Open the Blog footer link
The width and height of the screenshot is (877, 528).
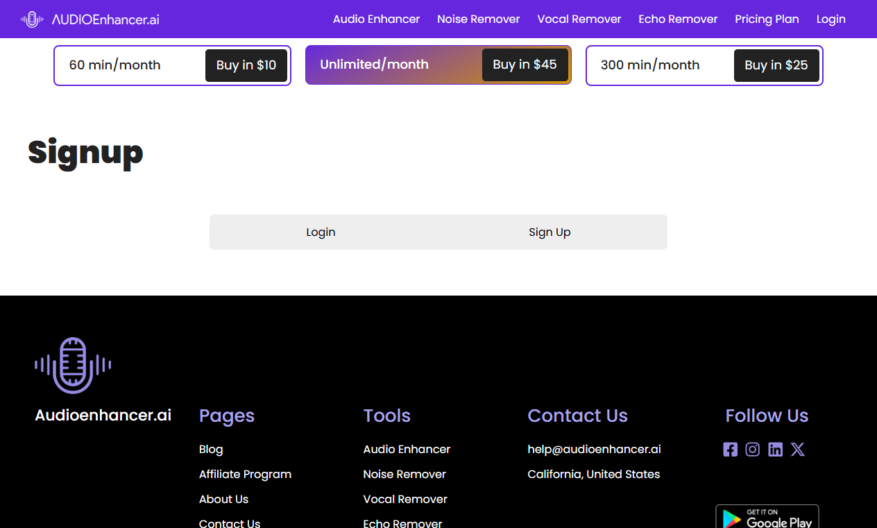click(211, 449)
